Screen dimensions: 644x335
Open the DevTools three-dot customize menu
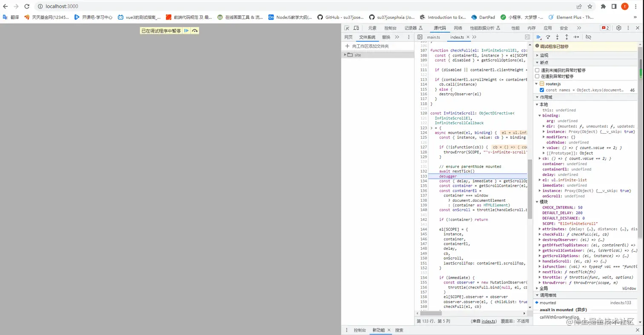[x=628, y=28]
